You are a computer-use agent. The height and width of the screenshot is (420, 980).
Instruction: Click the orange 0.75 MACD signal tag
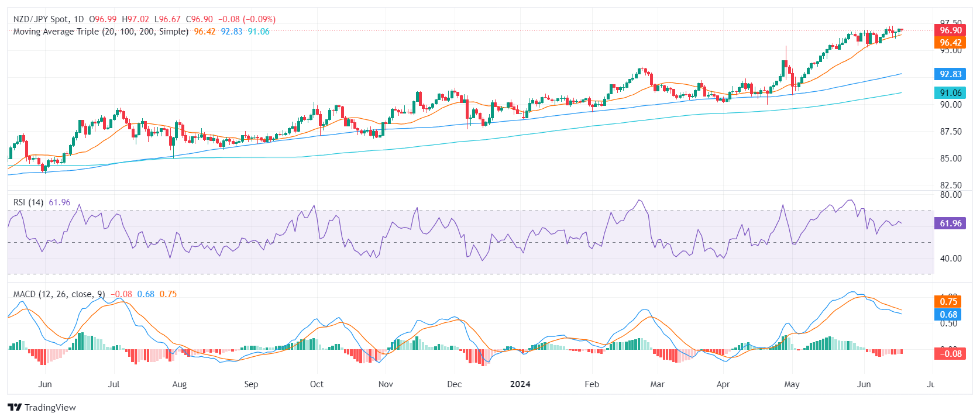948,302
